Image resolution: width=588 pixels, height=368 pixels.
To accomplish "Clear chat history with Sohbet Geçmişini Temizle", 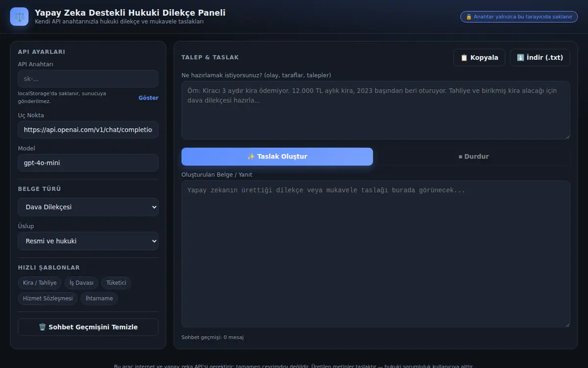I will pyautogui.click(x=88, y=327).
